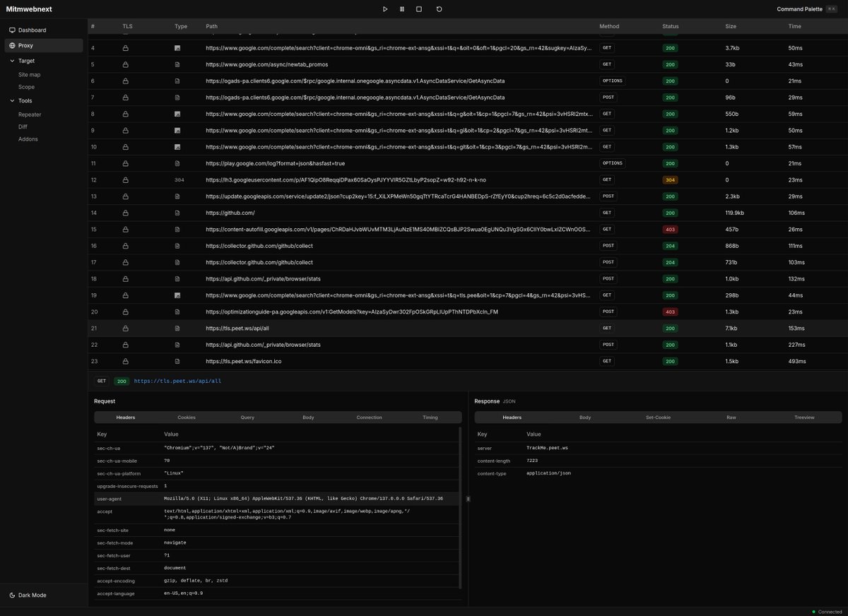
Task: Click the JS type icon in row 19
Action: pos(178,295)
